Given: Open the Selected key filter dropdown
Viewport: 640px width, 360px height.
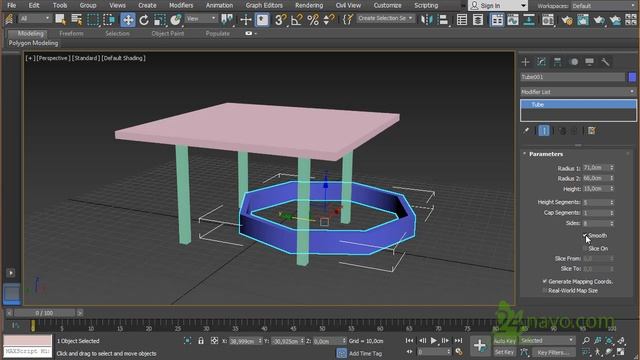Looking at the screenshot, I should 547,340.
